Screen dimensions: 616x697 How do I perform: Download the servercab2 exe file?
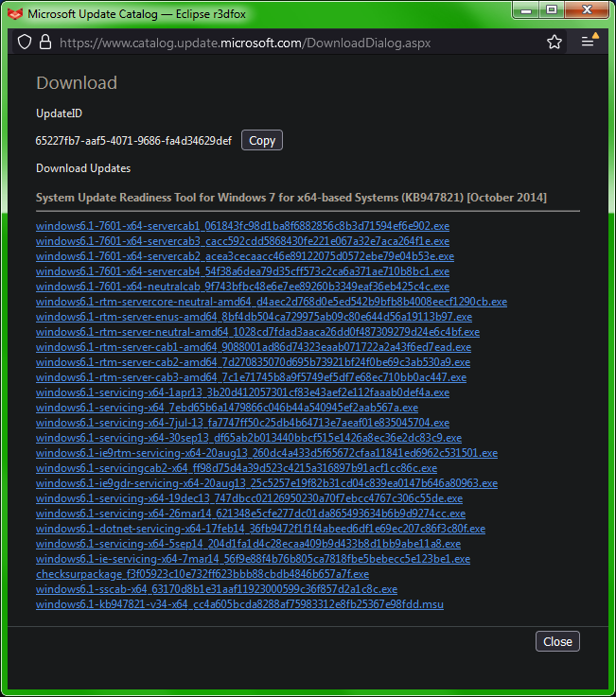coord(245,256)
